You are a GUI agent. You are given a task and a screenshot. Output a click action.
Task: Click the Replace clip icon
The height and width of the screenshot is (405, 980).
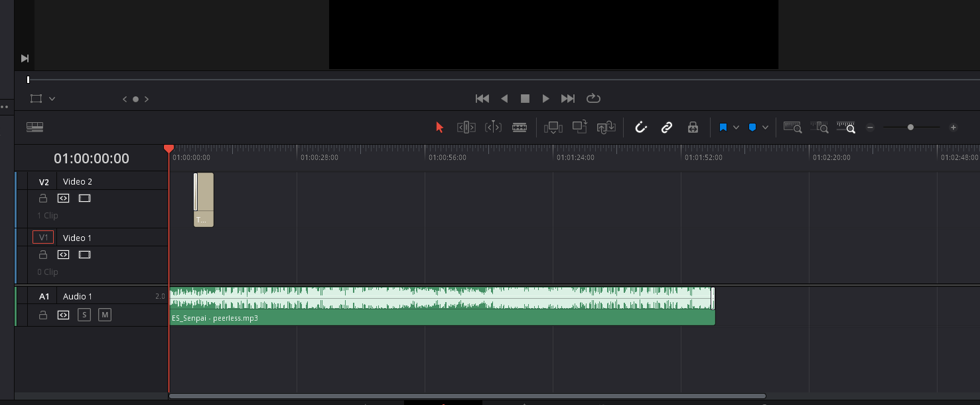click(x=606, y=127)
